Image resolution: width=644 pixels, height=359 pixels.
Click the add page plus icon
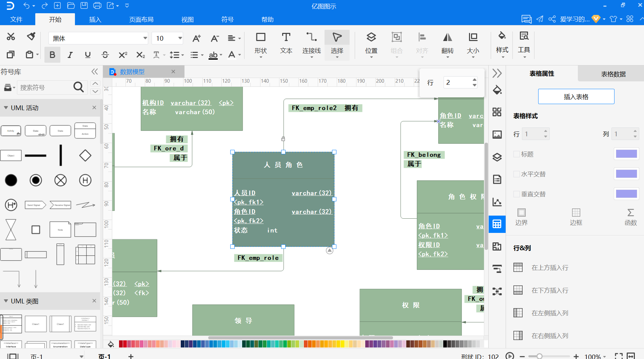pos(131,356)
